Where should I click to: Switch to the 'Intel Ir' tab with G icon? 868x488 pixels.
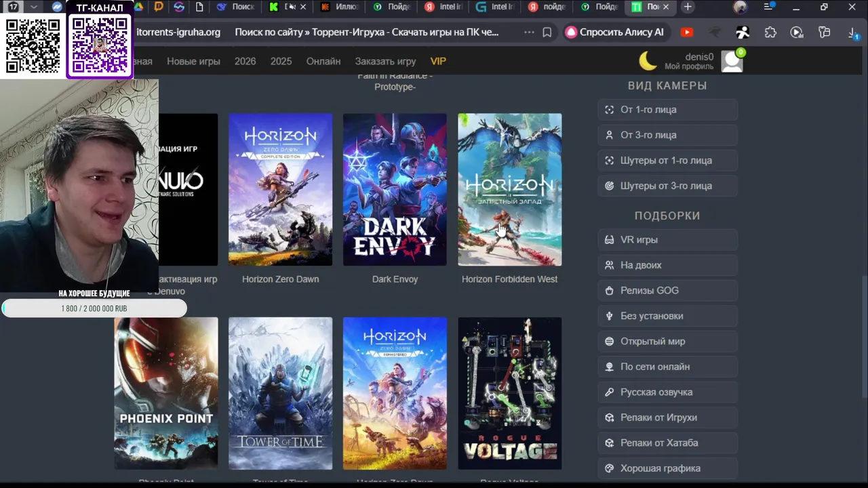496,7
